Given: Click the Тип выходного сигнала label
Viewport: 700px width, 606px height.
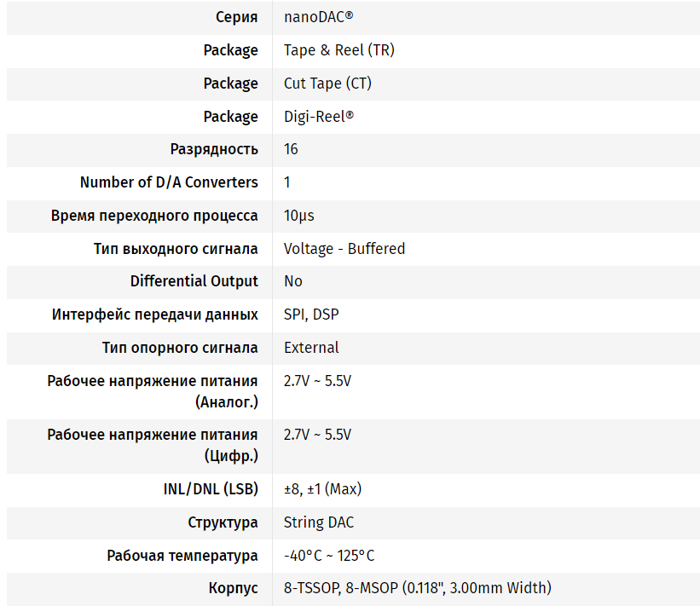Looking at the screenshot, I should (x=176, y=249).
